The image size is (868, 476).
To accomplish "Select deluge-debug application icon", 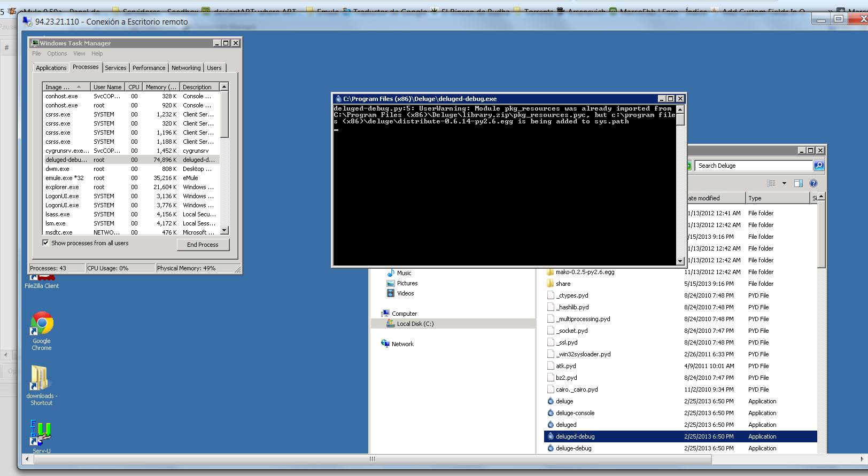I will (551, 448).
